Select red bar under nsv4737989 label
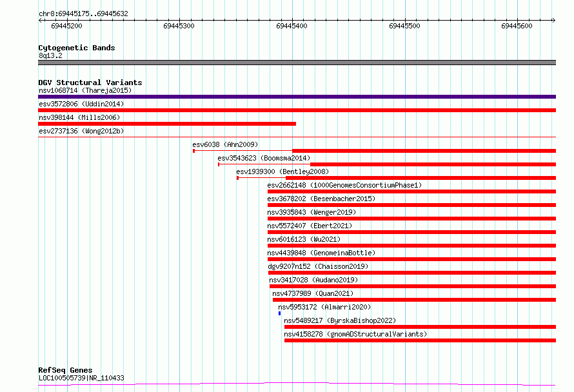 tap(415, 300)
